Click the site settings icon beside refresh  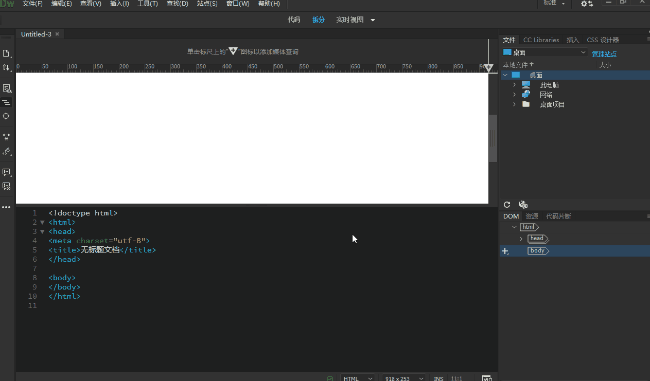coord(523,204)
